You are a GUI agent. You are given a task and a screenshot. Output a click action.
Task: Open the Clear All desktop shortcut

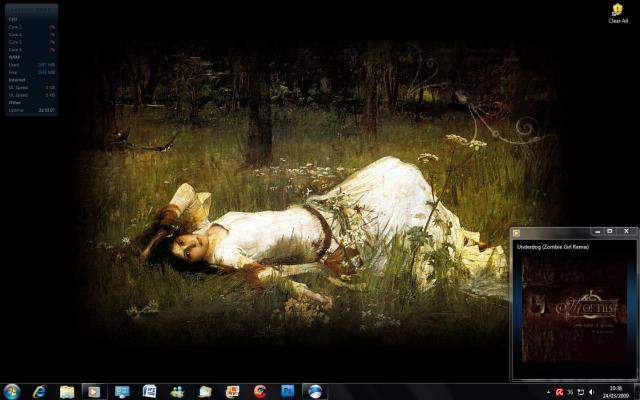point(618,13)
